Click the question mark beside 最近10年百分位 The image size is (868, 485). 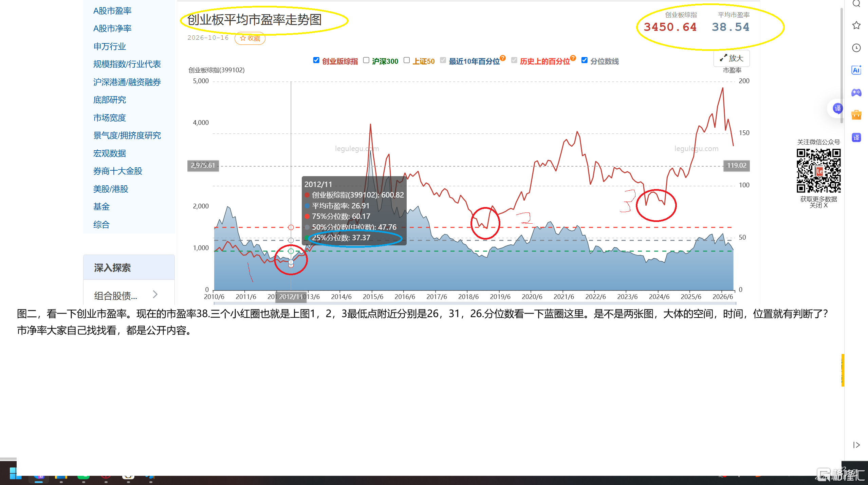pyautogui.click(x=503, y=58)
